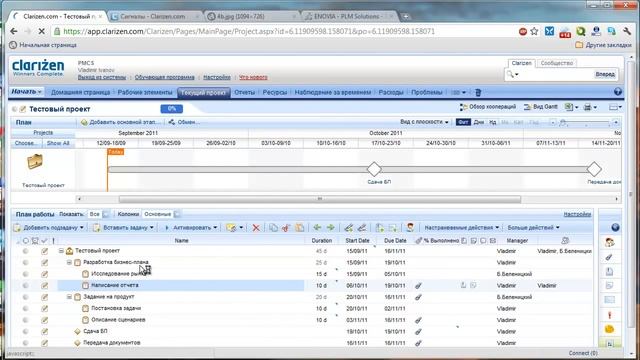The width and height of the screenshot is (640, 360).
Task: Select the Задание на продукт row circle
Action: pos(26,297)
